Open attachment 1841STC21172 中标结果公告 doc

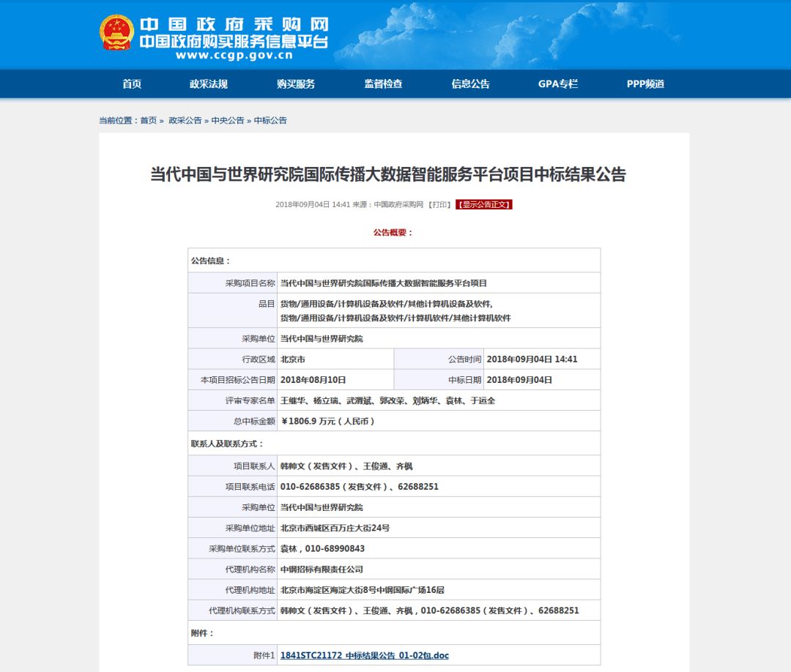point(364,655)
